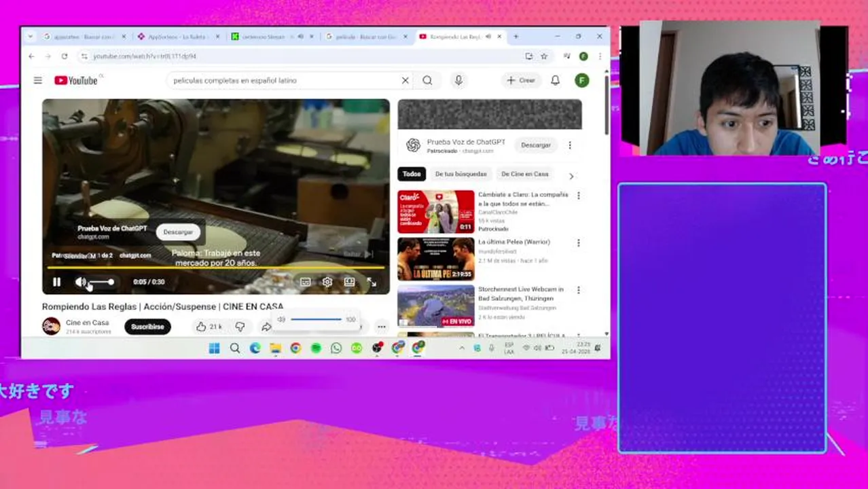The image size is (868, 489).
Task: Open the Storchennest Live Webcam thumbnail
Action: pyautogui.click(x=436, y=306)
